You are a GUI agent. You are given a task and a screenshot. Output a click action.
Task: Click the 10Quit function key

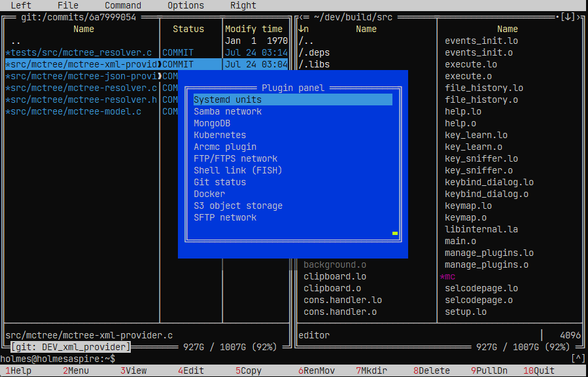tap(539, 371)
